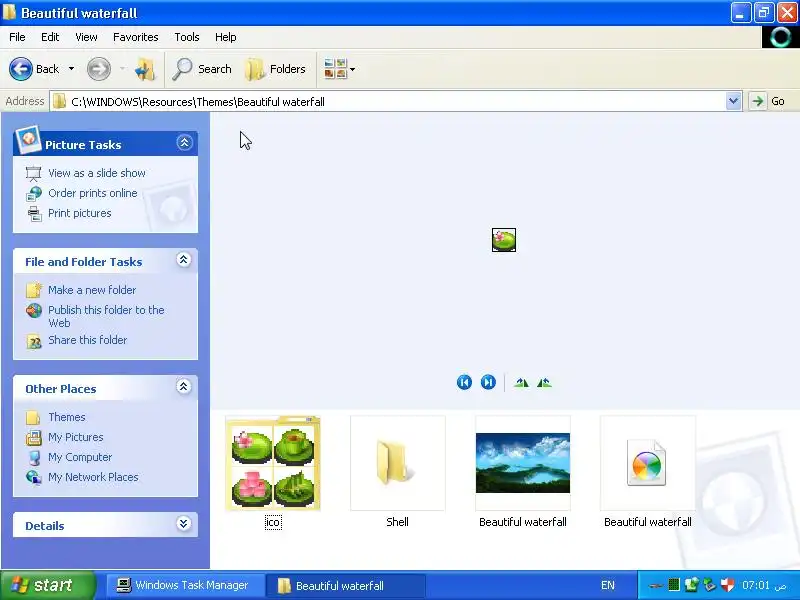This screenshot has height=600, width=800.
Task: Expand the Details panel
Action: coord(184,523)
